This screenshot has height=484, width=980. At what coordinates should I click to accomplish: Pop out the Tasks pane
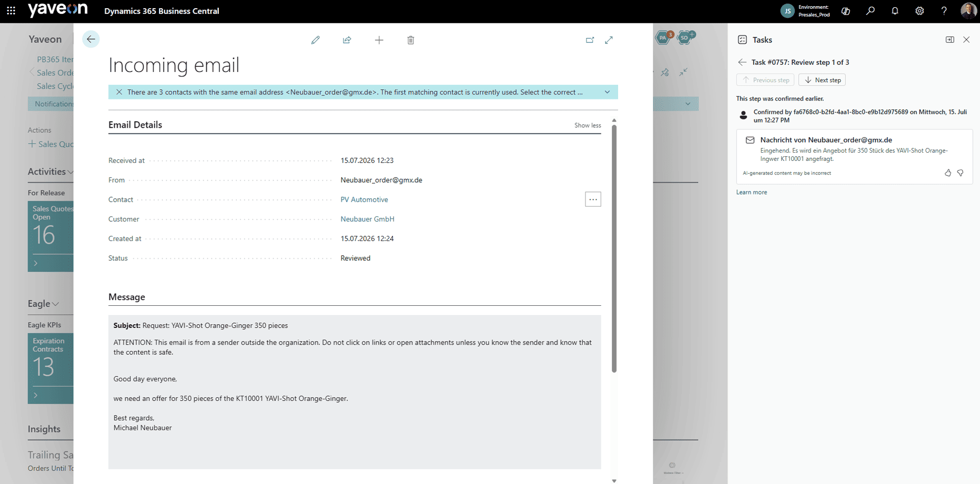click(x=950, y=40)
